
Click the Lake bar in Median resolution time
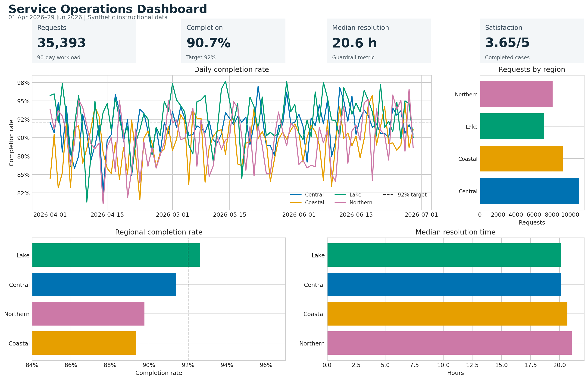444,255
